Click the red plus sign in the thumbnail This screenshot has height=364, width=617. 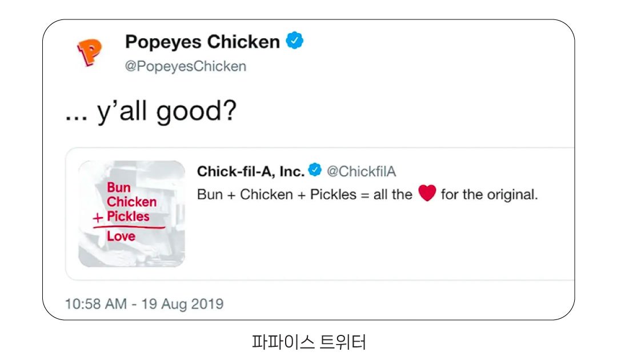coord(99,218)
